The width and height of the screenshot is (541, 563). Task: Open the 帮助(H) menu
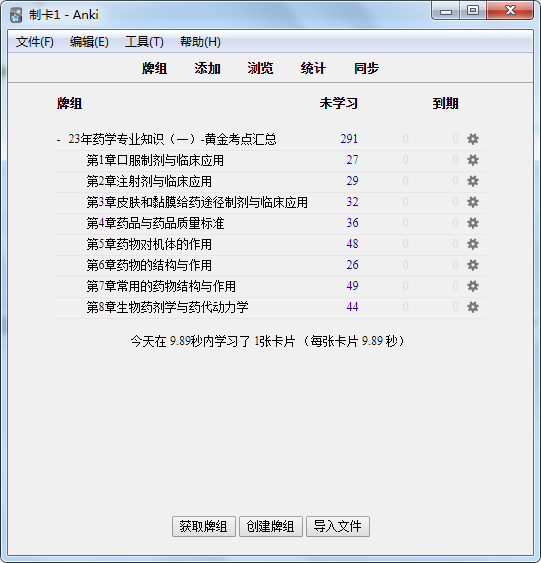coord(200,42)
